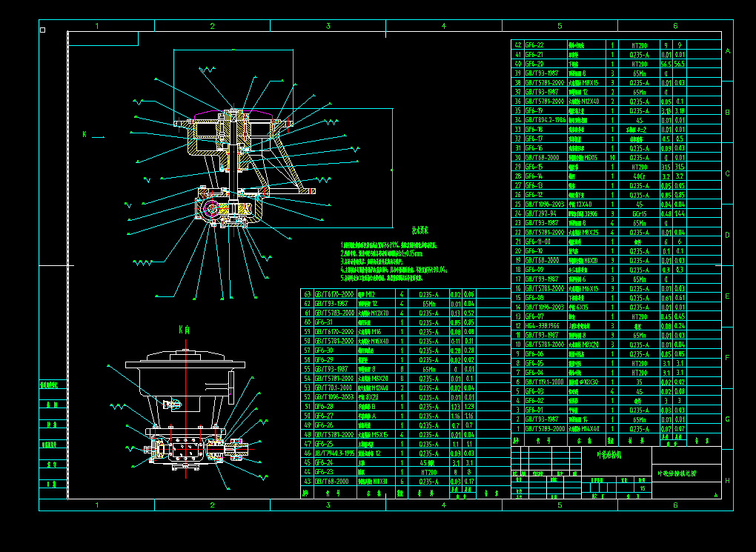The width and height of the screenshot is (756, 552).
Task: Select the GF6-06 part code
Action: [x=534, y=354]
